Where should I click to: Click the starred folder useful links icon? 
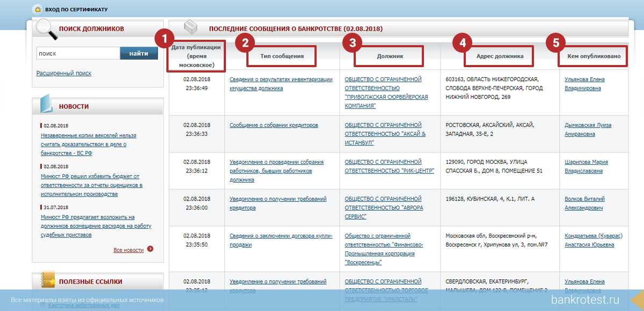tap(47, 280)
